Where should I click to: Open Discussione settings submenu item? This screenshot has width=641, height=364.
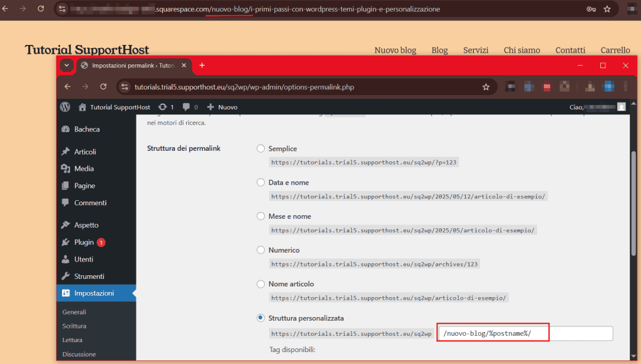(79, 354)
